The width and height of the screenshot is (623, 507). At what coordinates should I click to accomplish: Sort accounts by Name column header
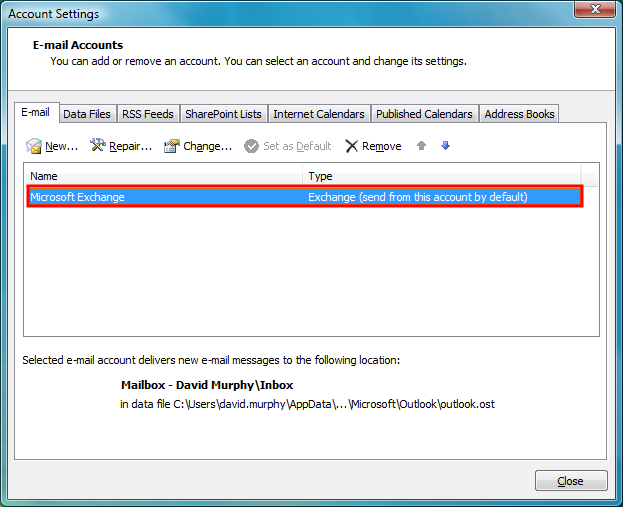click(160, 176)
